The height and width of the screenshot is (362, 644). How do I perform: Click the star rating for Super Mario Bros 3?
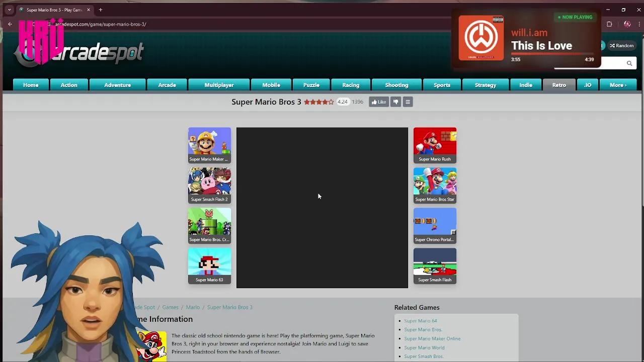318,102
